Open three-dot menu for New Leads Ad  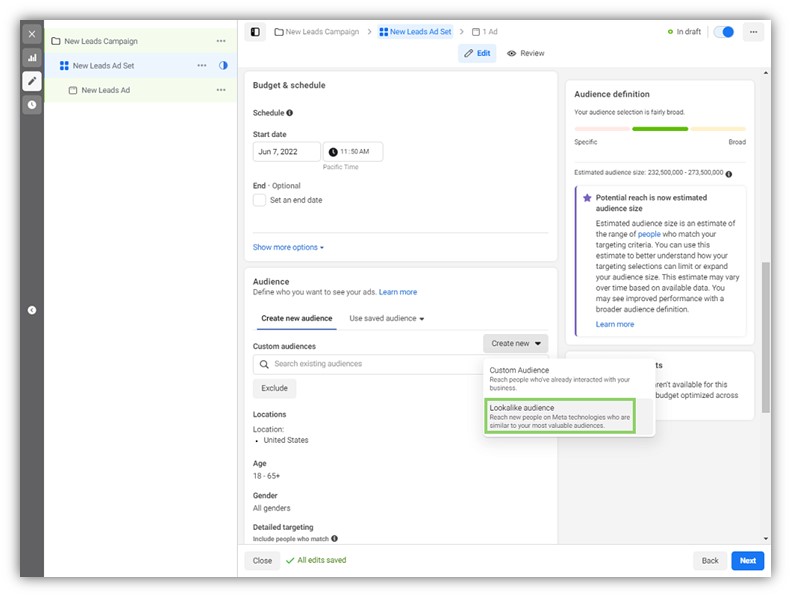click(221, 90)
